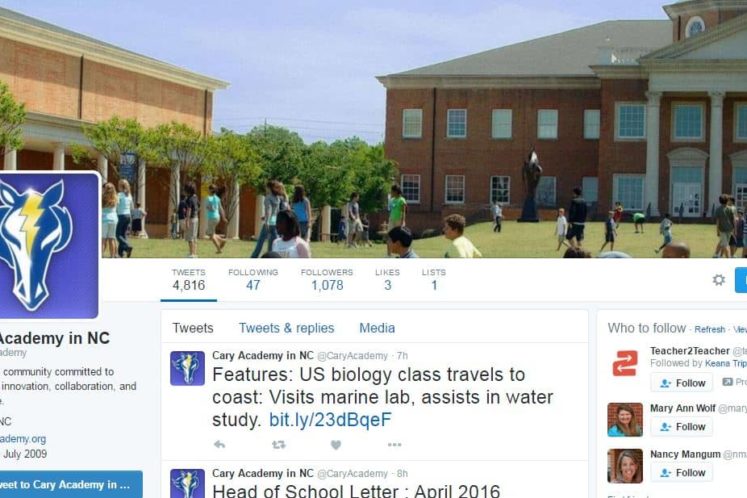Screen dimensions: 747x498
Task: Open the more options dots on the biology tweet
Action: pos(394,445)
